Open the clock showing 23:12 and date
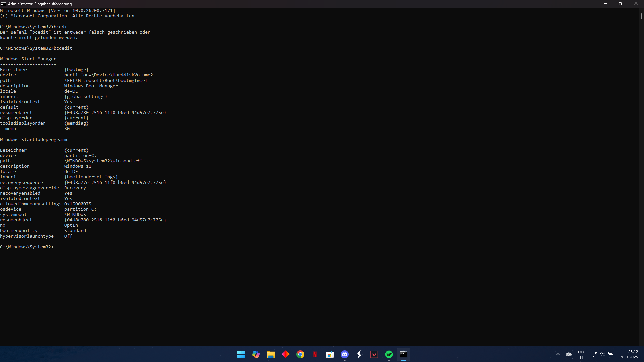 628,354
